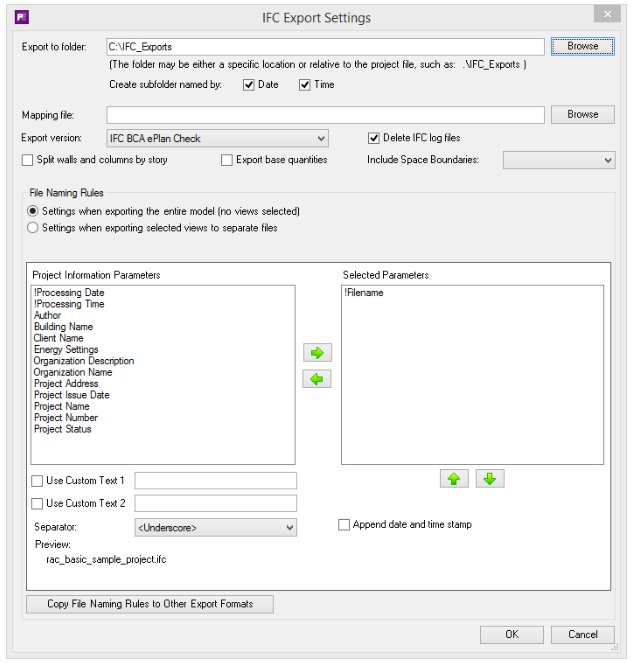Click the Mapping file input field
Screen dimensions: 632x663
click(x=326, y=115)
